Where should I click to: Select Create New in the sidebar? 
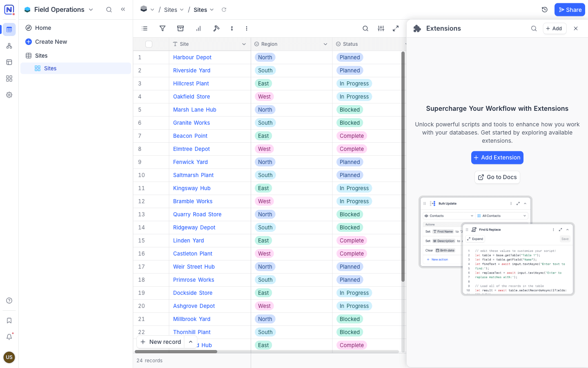click(x=76, y=42)
